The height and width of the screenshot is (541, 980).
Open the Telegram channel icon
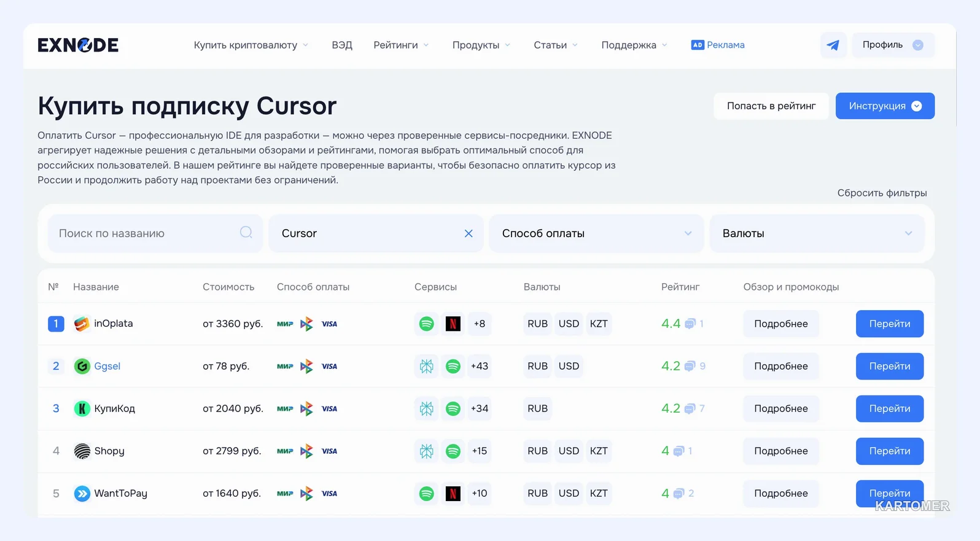point(833,45)
